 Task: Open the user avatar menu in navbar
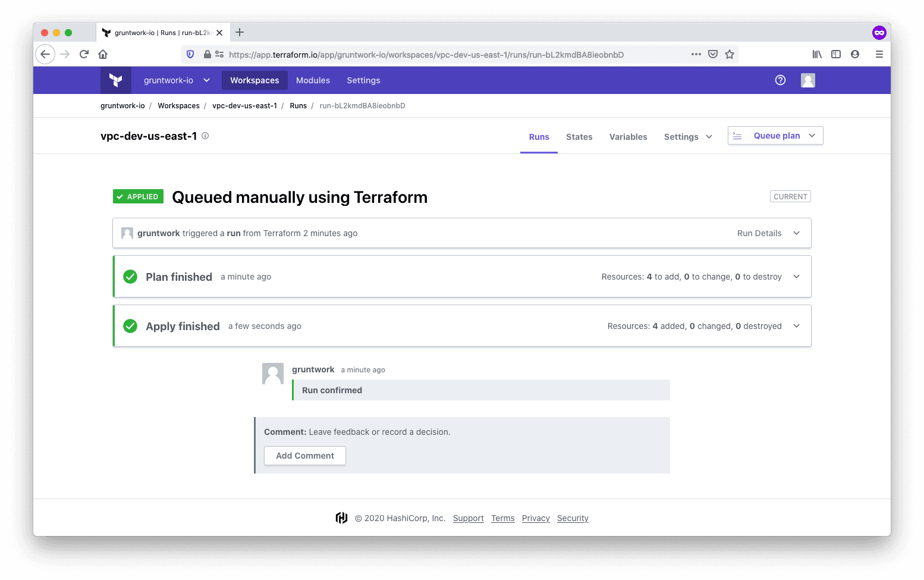(807, 80)
